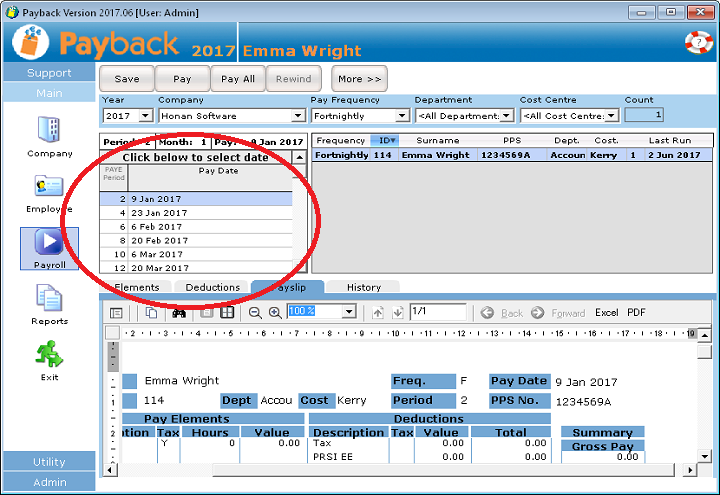720x495 pixels.
Task: Select pay date 23 Jan 2017
Action: click(x=159, y=213)
